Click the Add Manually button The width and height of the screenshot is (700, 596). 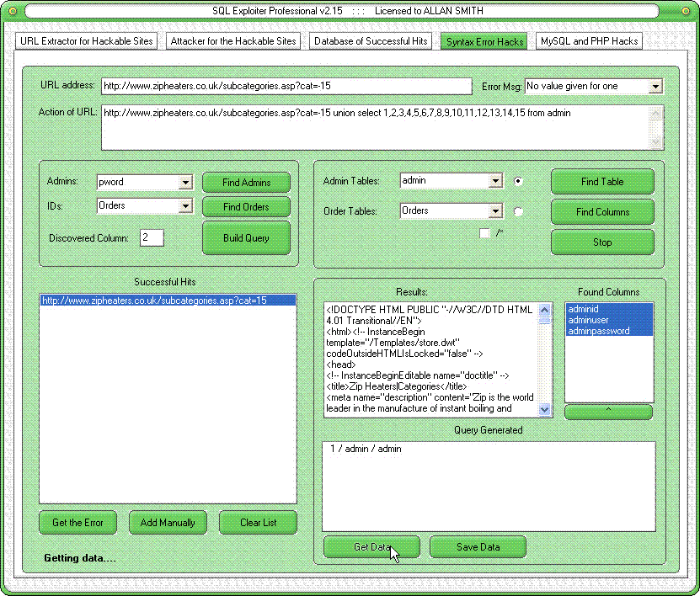[168, 523]
